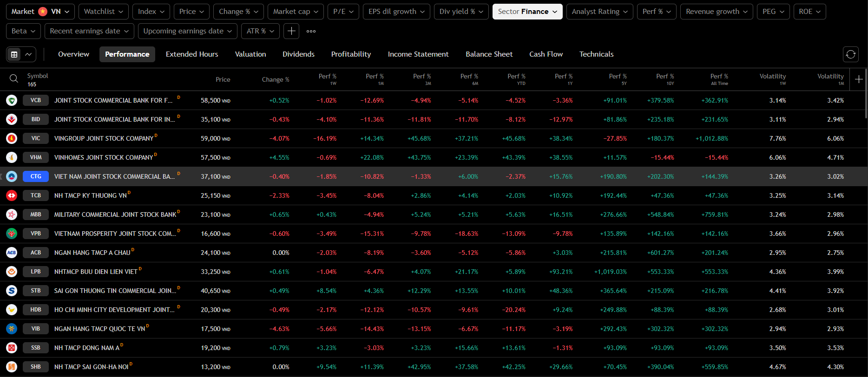
Task: Open the Market cap filter
Action: [296, 12]
